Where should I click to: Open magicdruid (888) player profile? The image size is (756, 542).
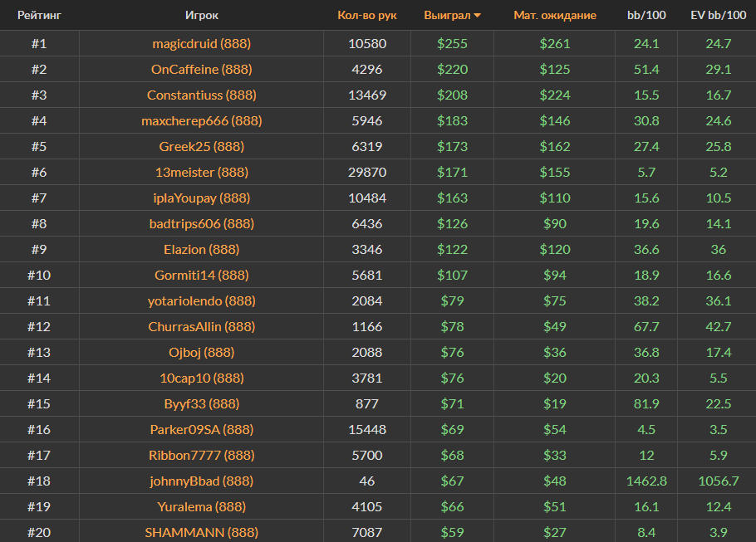click(x=202, y=43)
